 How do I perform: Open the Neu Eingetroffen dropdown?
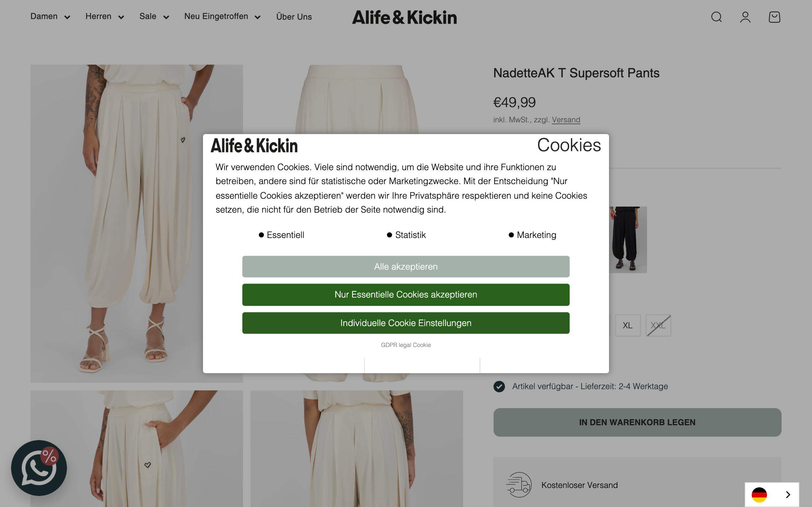click(222, 16)
